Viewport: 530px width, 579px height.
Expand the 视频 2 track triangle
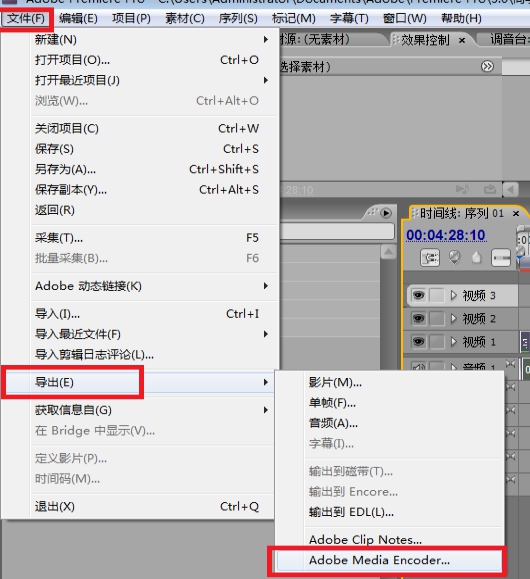click(x=454, y=318)
